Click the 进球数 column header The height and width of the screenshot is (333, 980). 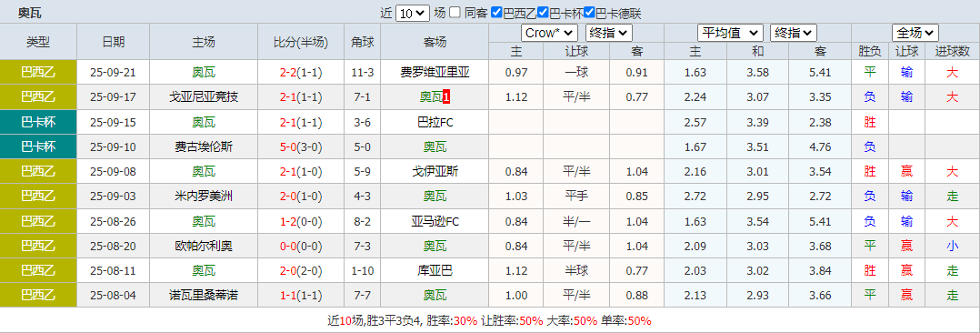tap(952, 51)
